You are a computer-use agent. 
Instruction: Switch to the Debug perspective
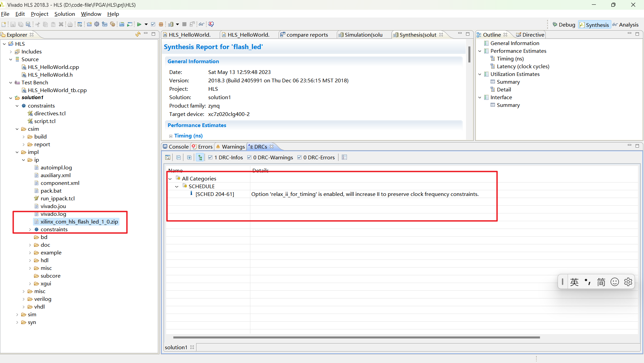(x=564, y=25)
